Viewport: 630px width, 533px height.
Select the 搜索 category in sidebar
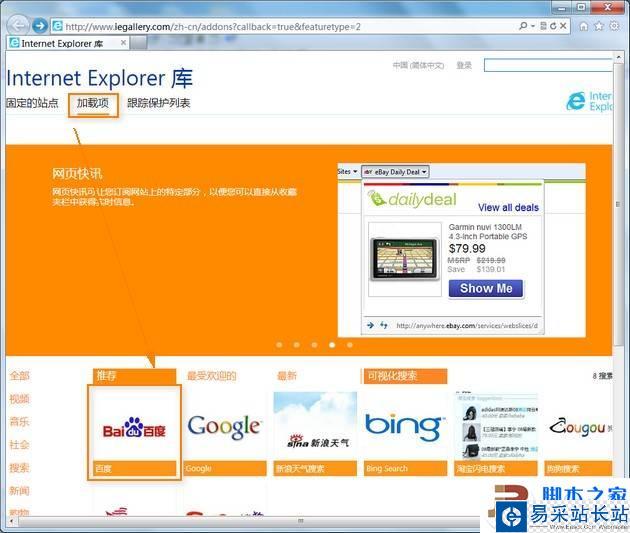point(19,468)
